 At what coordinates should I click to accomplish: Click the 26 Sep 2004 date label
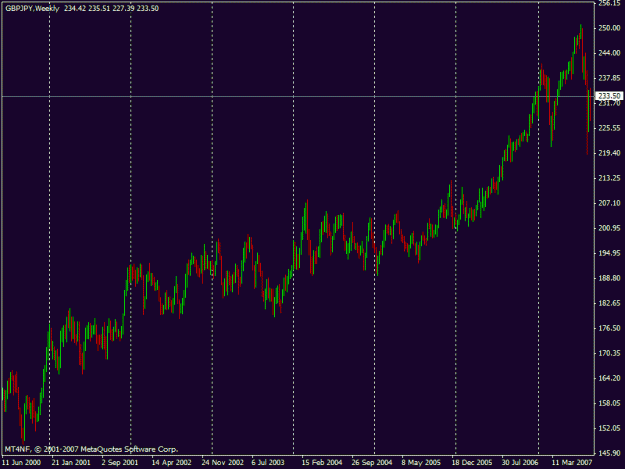coord(372,463)
